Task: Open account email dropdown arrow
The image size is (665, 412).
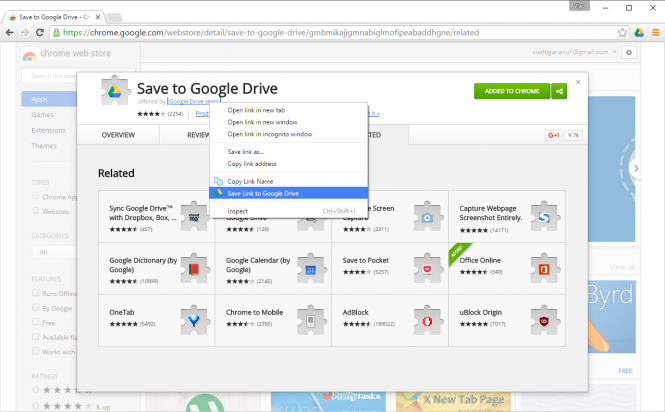Action: click(x=614, y=52)
